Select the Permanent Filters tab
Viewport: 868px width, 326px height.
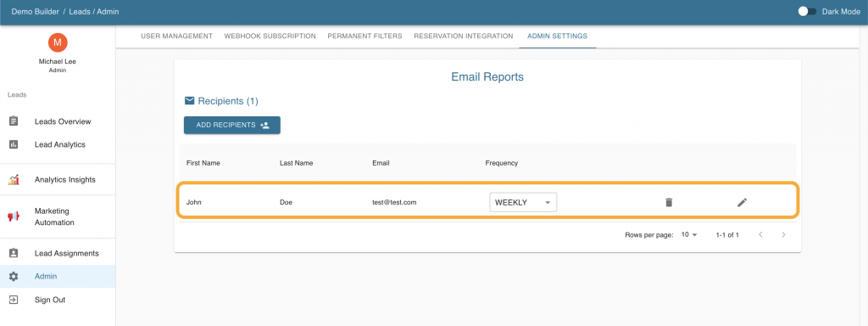(364, 36)
